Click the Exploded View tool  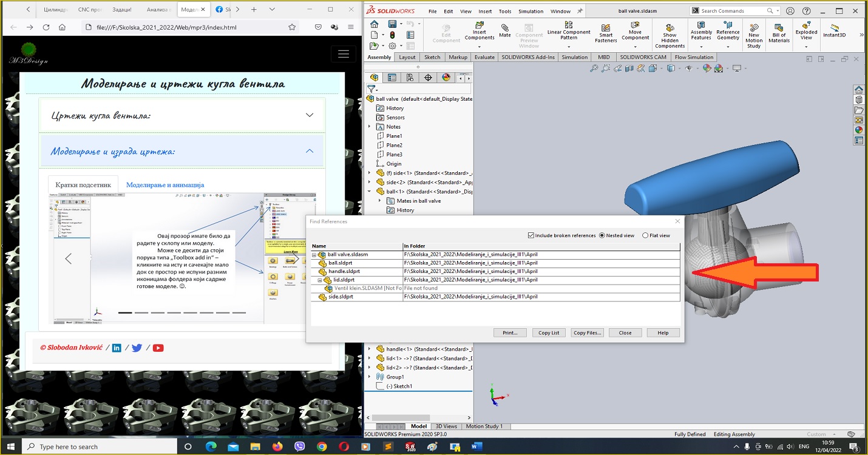click(806, 31)
